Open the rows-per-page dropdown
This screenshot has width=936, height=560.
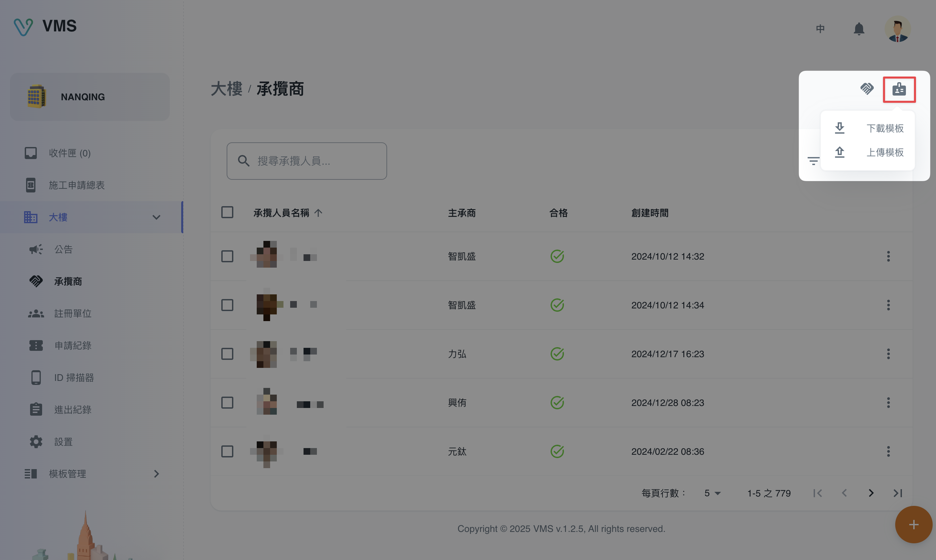click(x=712, y=493)
